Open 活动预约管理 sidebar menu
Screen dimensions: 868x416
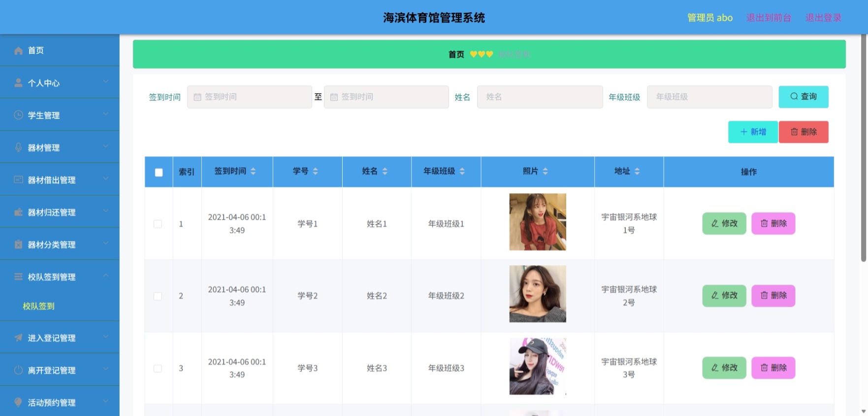60,402
